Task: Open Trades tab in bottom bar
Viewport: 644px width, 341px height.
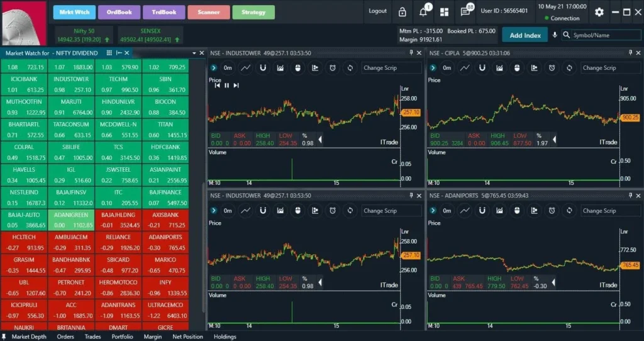Action: tap(93, 337)
